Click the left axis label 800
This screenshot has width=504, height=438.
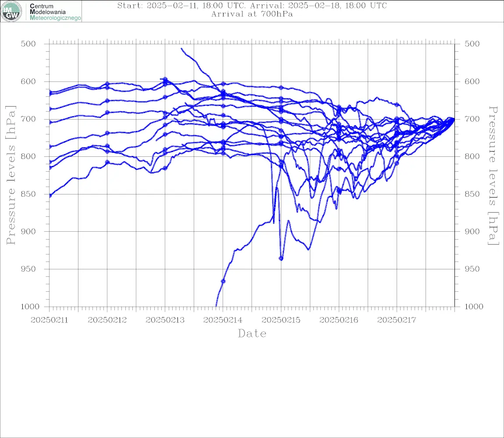point(28,156)
